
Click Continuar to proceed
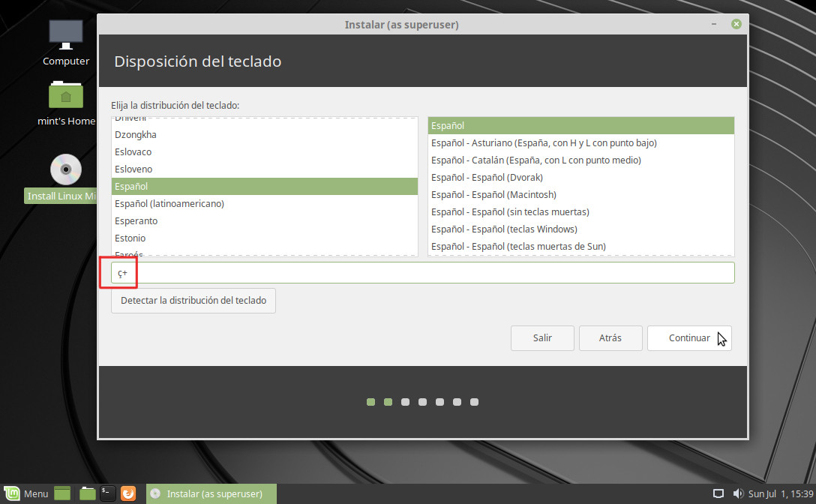pyautogui.click(x=688, y=338)
